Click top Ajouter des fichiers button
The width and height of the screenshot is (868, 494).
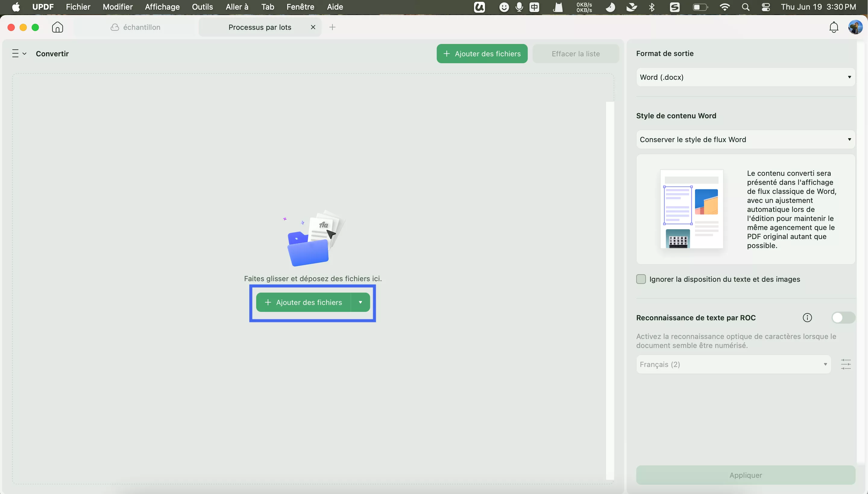coord(482,54)
